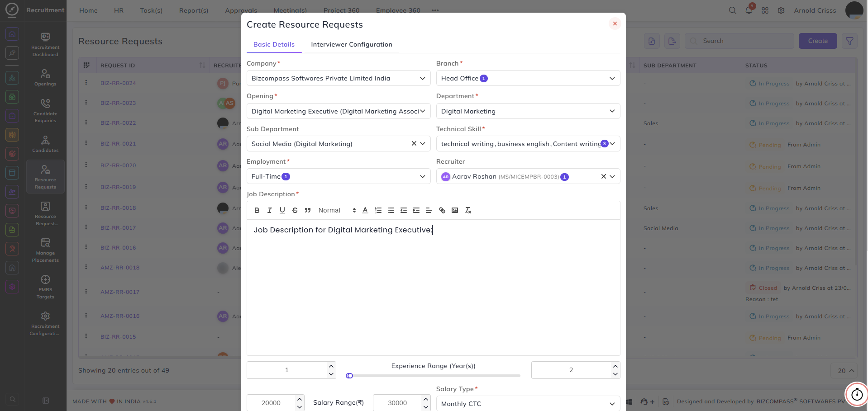
Task: Toggle bold formatting in Job Description editor
Action: point(257,210)
